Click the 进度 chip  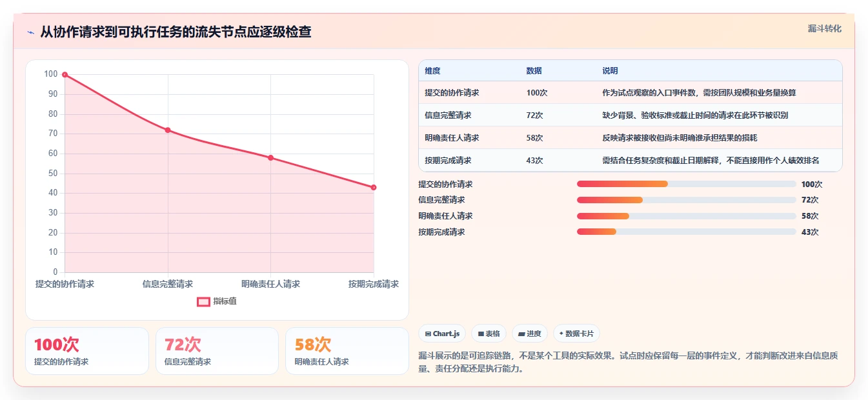coord(530,334)
